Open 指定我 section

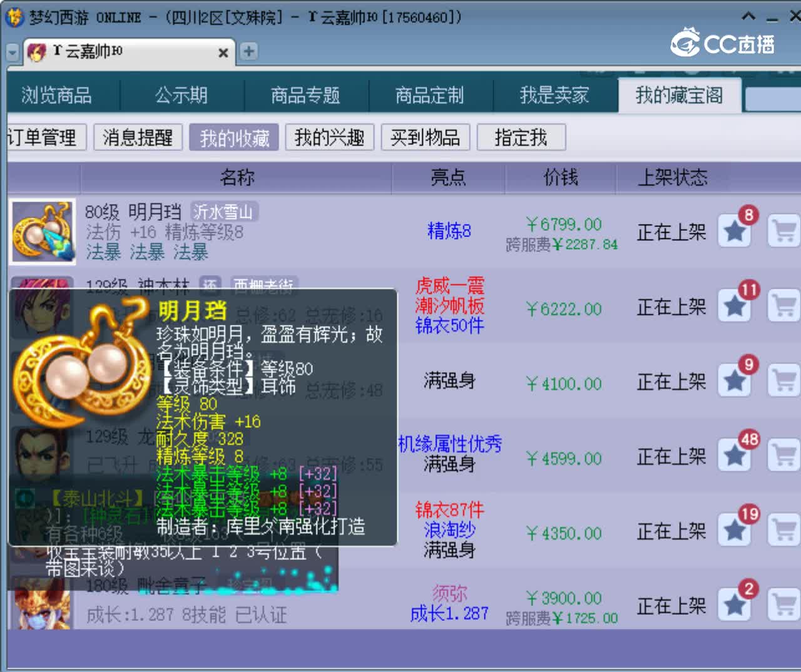pos(521,137)
